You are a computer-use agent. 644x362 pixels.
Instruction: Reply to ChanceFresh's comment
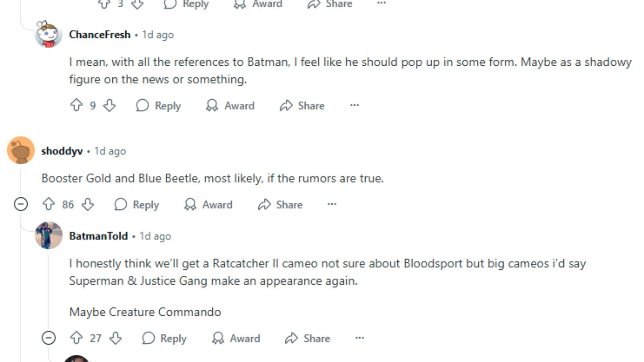(x=159, y=106)
